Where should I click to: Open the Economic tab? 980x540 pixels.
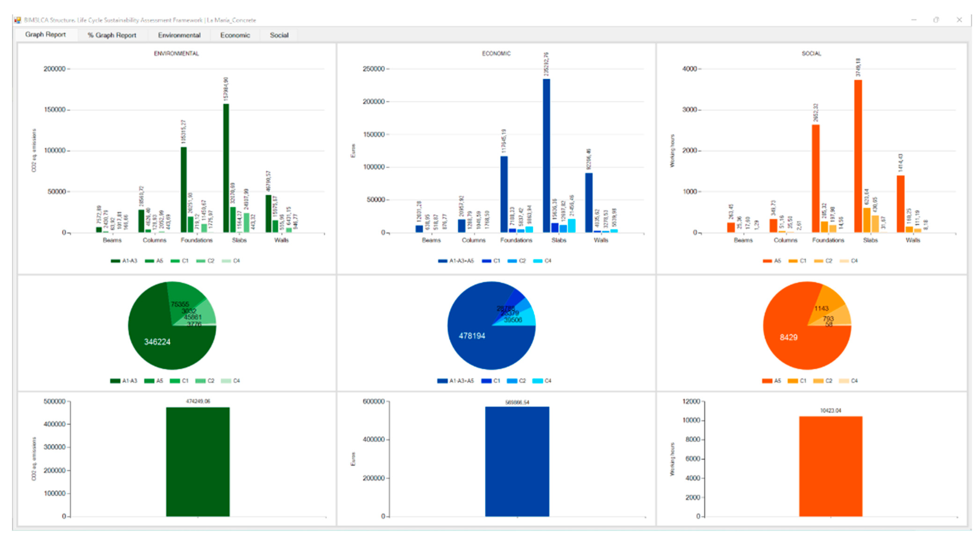pyautogui.click(x=235, y=35)
